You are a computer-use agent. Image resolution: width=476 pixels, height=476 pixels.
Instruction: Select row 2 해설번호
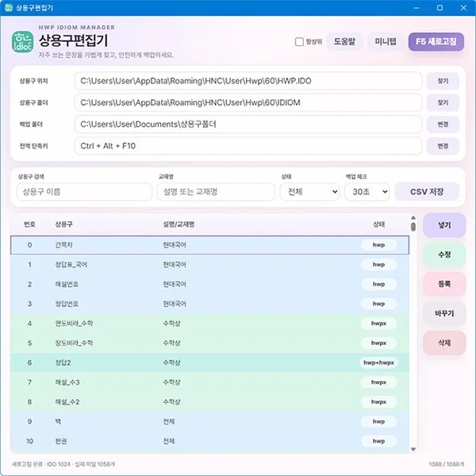coord(209,284)
